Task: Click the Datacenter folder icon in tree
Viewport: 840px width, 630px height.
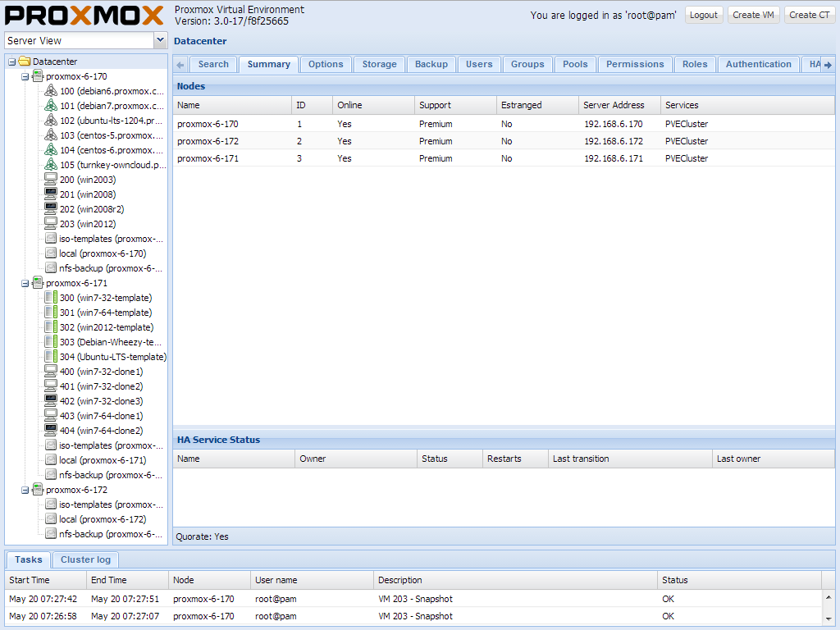Action: pyautogui.click(x=25, y=61)
